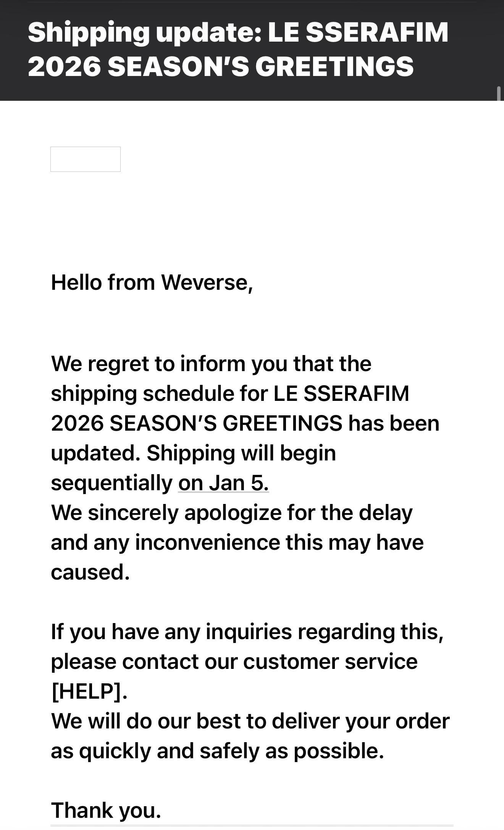Screen dimensions: 504x830
Task: Click "please contact our customer service" line
Action: 234,662
